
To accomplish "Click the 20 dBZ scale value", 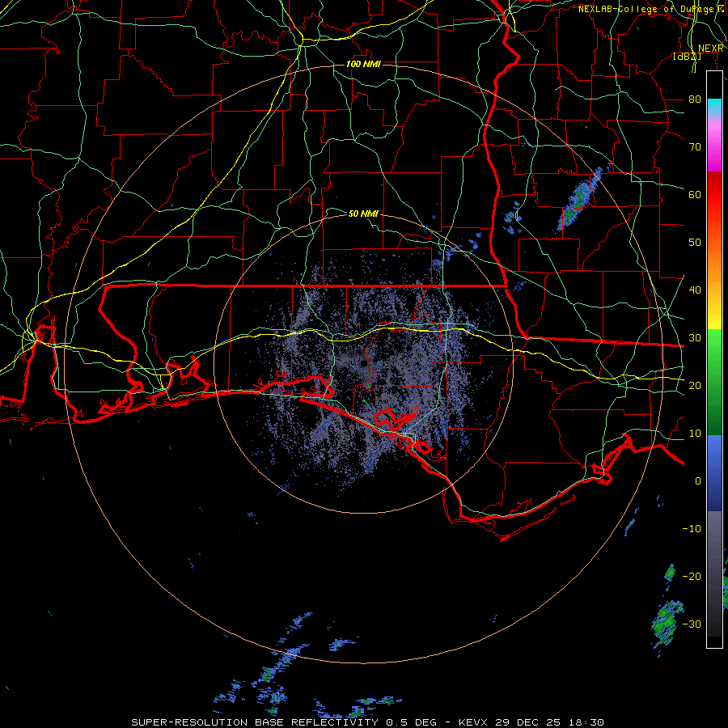I will click(695, 385).
